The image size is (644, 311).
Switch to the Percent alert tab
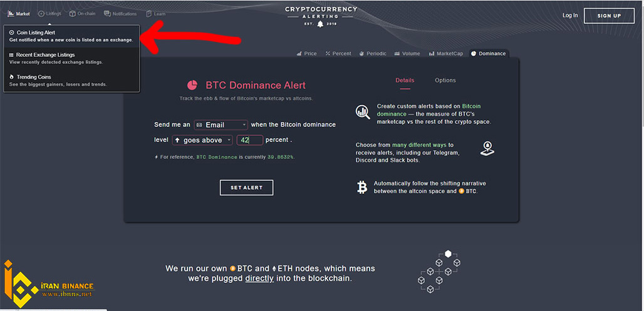(338, 53)
